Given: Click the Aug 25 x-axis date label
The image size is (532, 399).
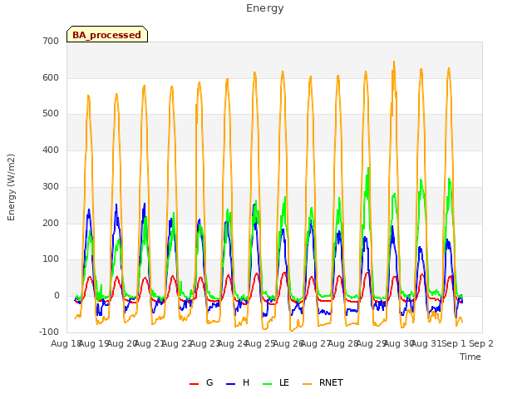Looking at the screenshot, I should point(260,343).
